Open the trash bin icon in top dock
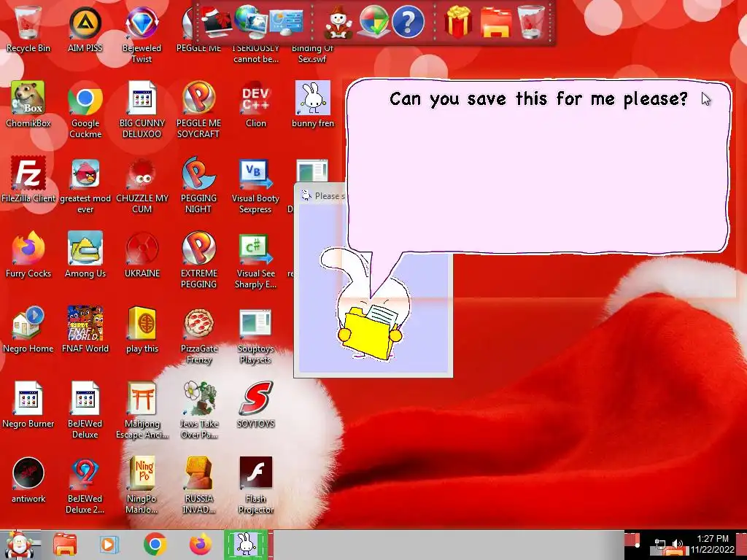Viewport: 747px width, 560px height. point(531,21)
